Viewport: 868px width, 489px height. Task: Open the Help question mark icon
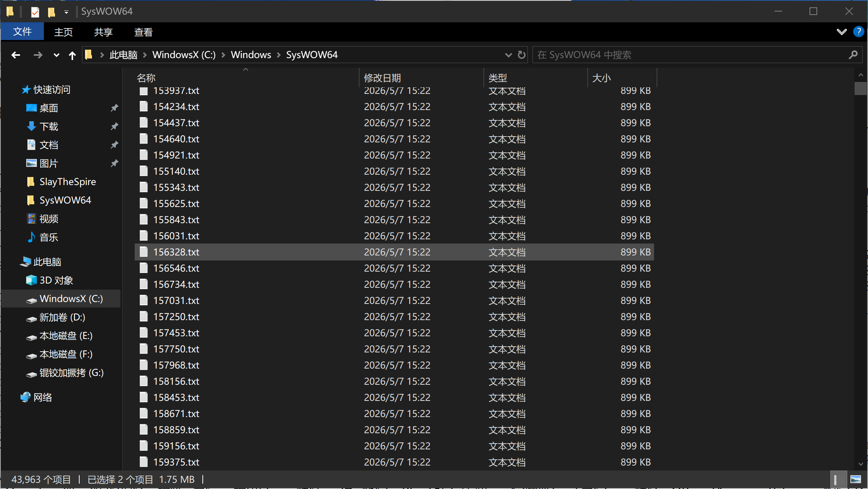(858, 32)
